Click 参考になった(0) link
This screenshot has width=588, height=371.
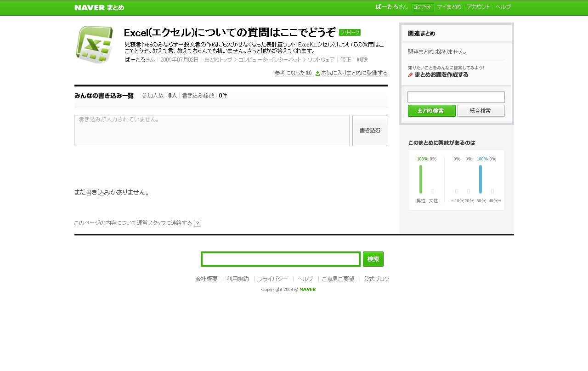coord(294,73)
